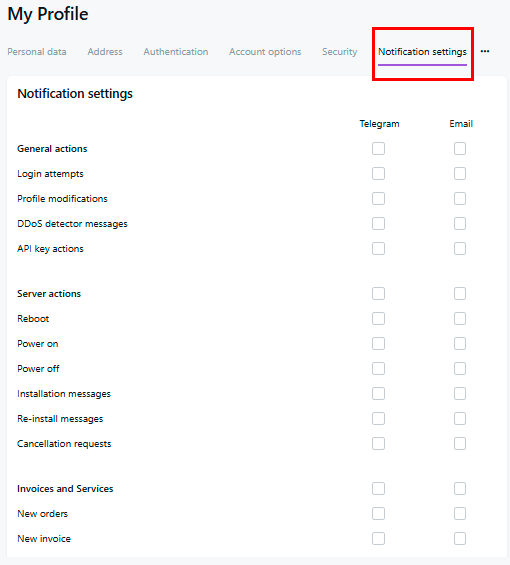Enable Telegram for General actions

pyautogui.click(x=378, y=148)
